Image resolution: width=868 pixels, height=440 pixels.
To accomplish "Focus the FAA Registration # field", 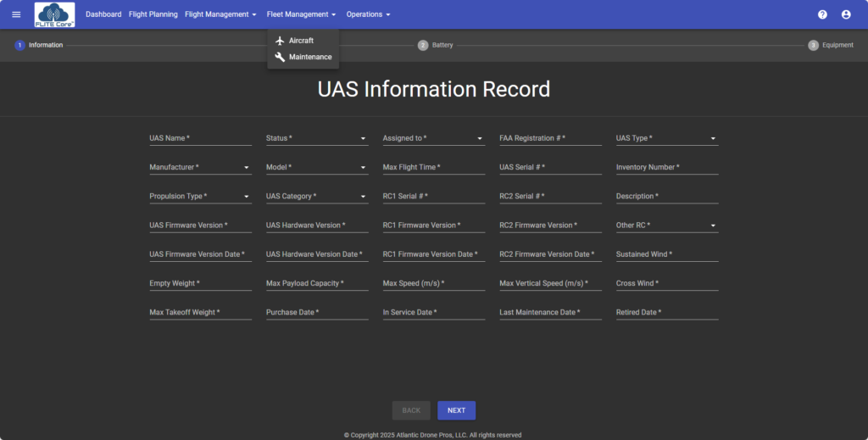I will click(550, 138).
